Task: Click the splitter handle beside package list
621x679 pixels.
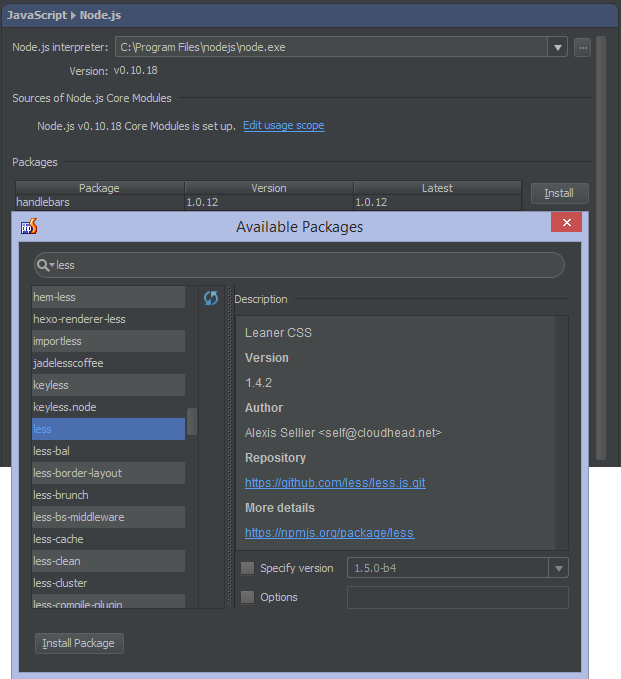Action: point(230,447)
